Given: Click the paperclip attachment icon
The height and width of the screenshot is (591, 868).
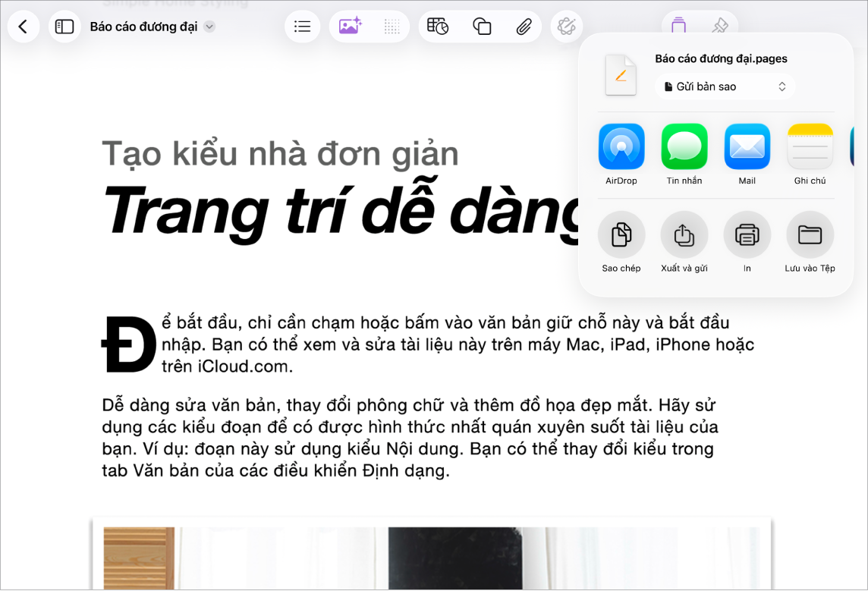Looking at the screenshot, I should 524,27.
